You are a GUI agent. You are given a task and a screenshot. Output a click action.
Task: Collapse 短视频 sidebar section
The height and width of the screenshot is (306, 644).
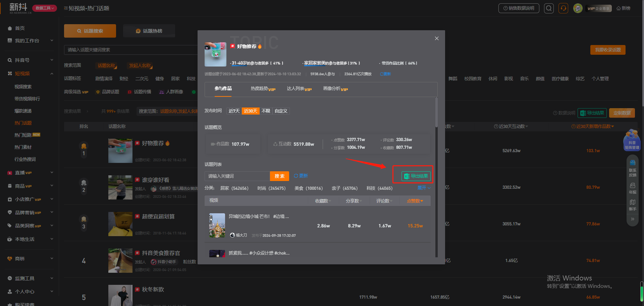tap(30, 74)
